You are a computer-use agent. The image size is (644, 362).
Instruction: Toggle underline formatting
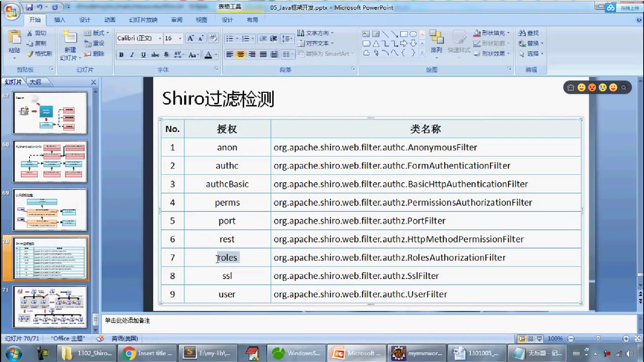(143, 55)
